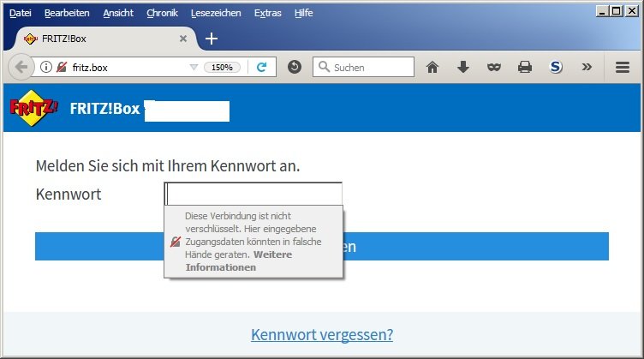This screenshot has height=359, width=644.
Task: Click the fritz.box address text
Action: click(90, 68)
